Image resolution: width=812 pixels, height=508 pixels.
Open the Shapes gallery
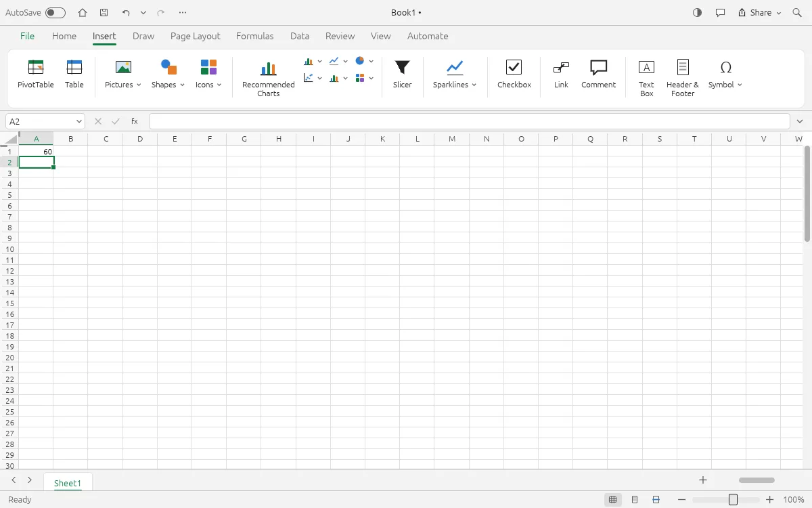(x=168, y=75)
